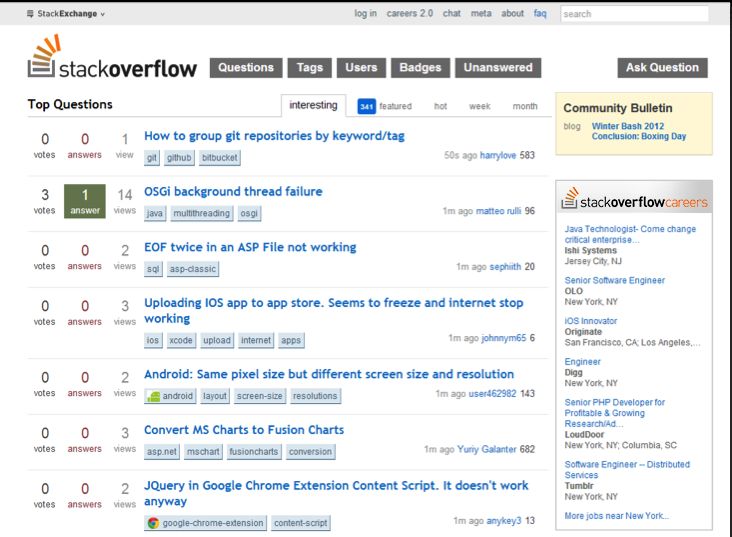Click in the search box
This screenshot has height=537, width=732.
(634, 14)
